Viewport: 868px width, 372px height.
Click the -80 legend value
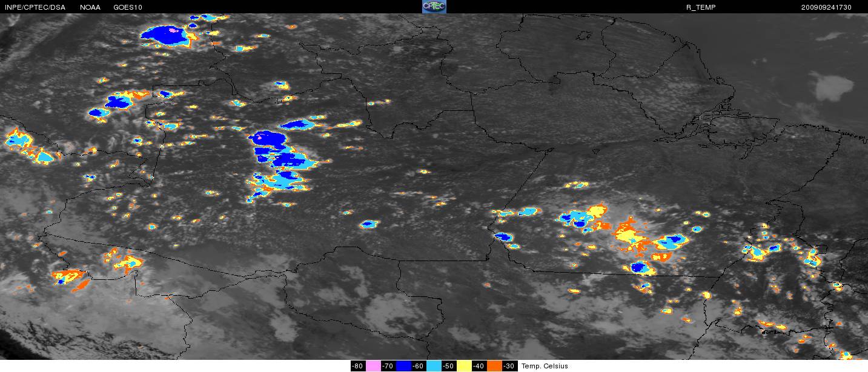point(358,366)
